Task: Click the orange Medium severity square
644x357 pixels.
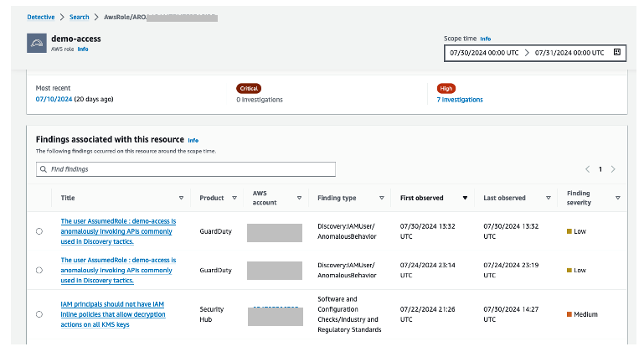Action: [x=569, y=314]
